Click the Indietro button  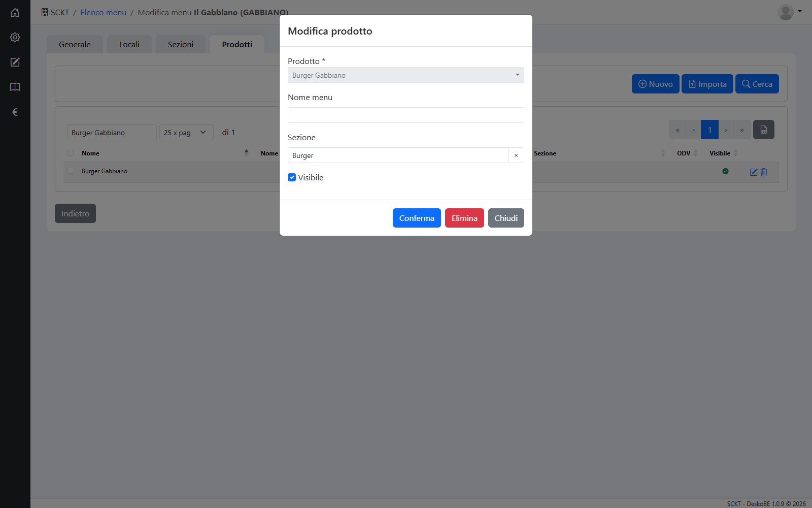[75, 213]
